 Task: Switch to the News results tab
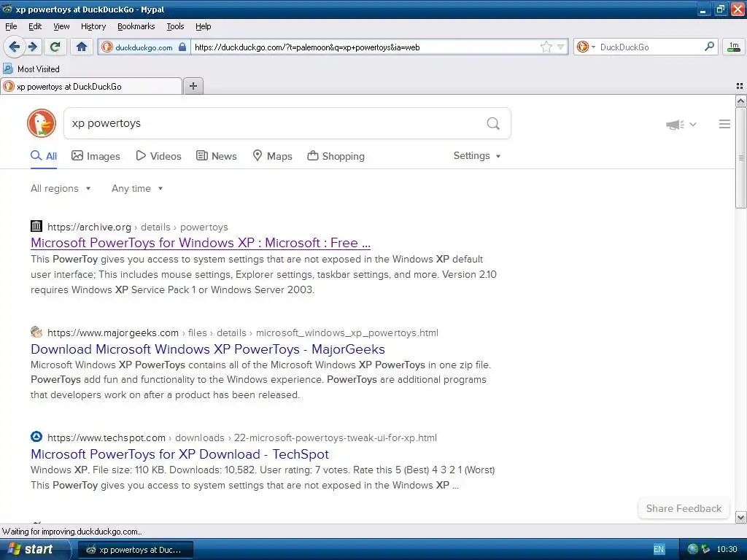click(216, 156)
